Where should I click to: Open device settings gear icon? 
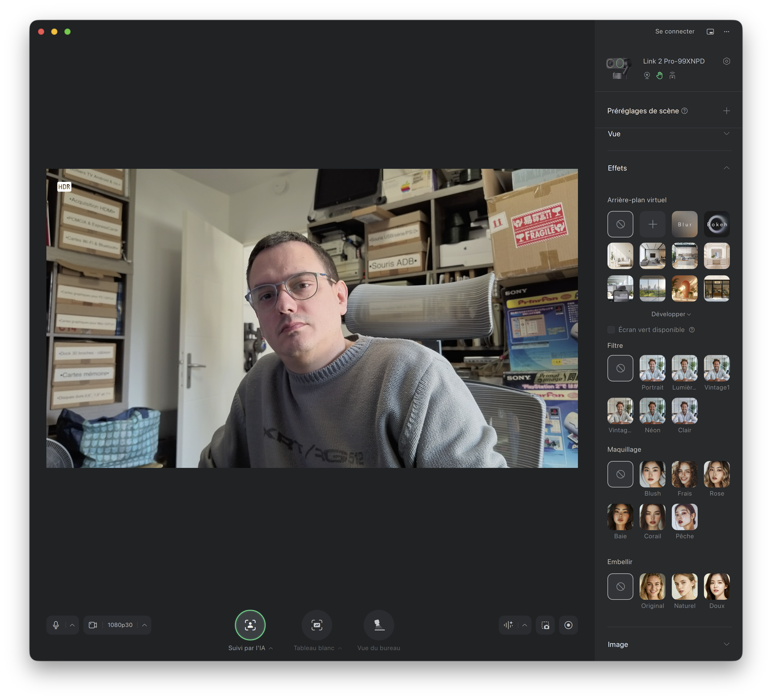coord(726,61)
